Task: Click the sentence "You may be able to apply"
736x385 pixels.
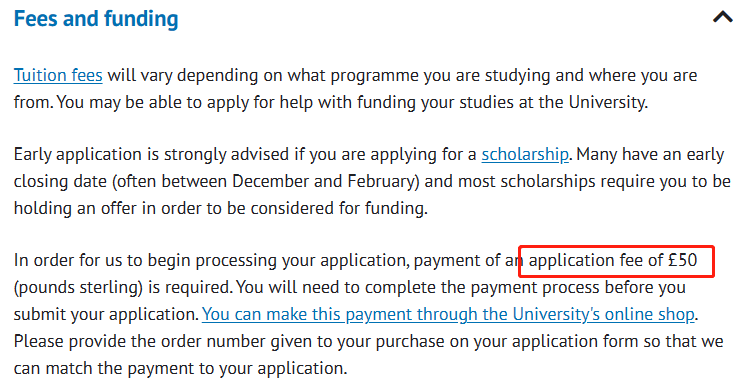Action: coord(352,102)
